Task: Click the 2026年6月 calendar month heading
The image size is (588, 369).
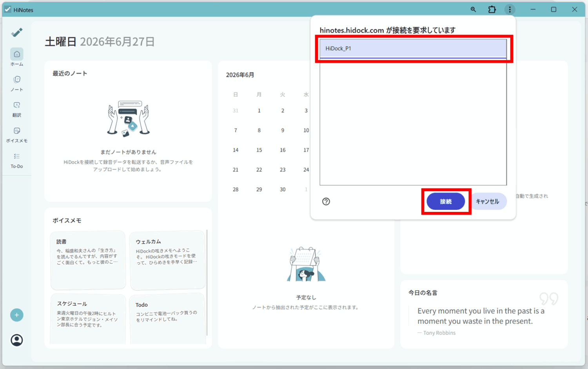Action: (x=240, y=75)
